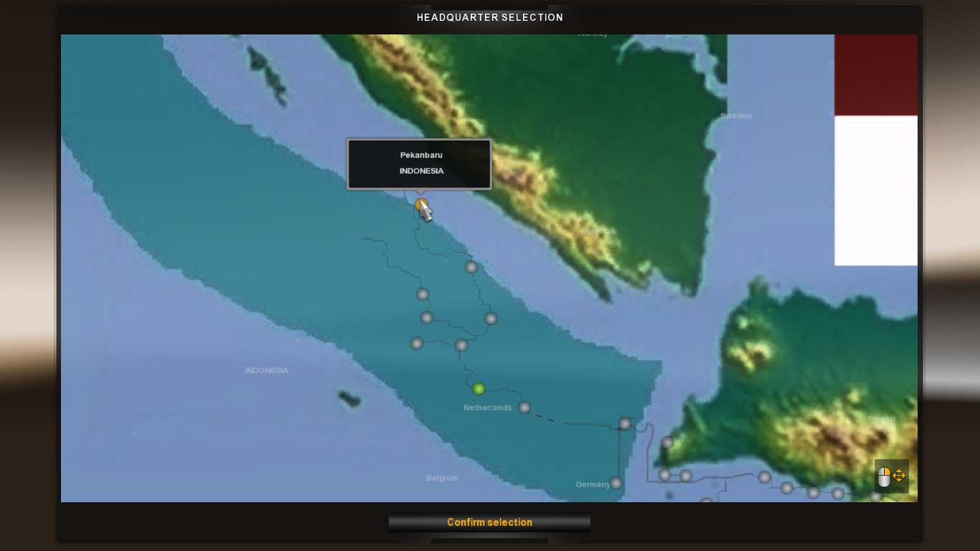Click the red-and-white Indonesian flag image
Image resolution: width=980 pixels, height=551 pixels.
875,151
